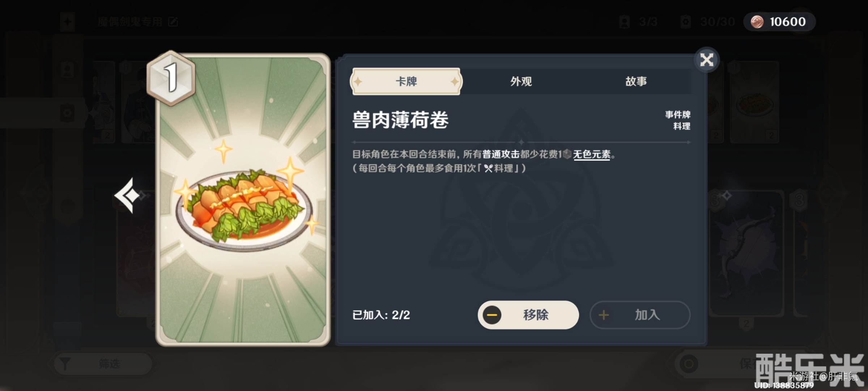
Task: Switch to the 外观 tab
Action: point(521,81)
